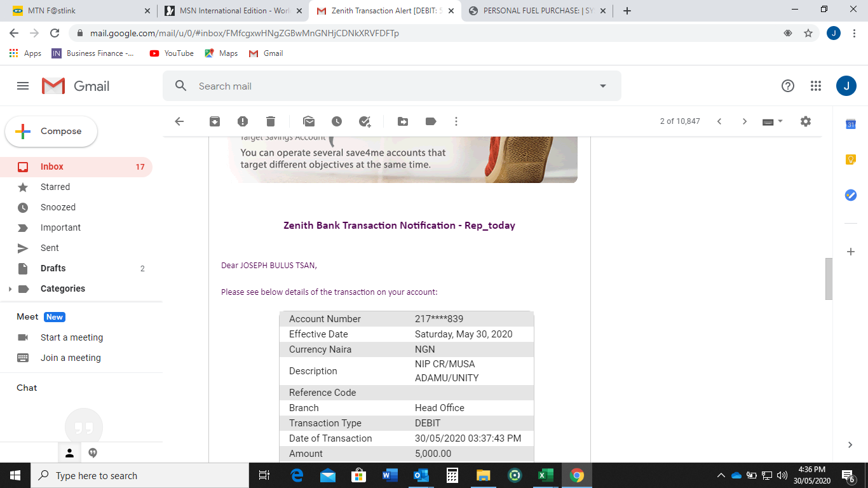This screenshot has width=868, height=488.
Task: Open Gmail Settings gear
Action: click(x=806, y=121)
